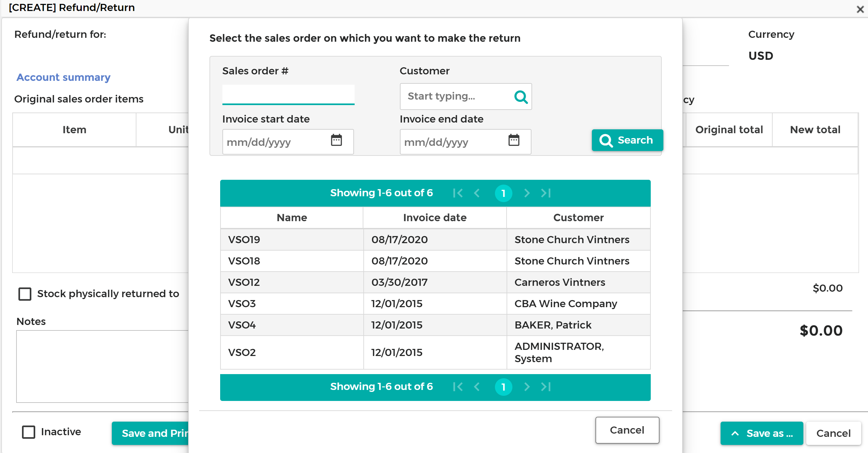Click the Search button
This screenshot has width=868, height=453.
[627, 140]
